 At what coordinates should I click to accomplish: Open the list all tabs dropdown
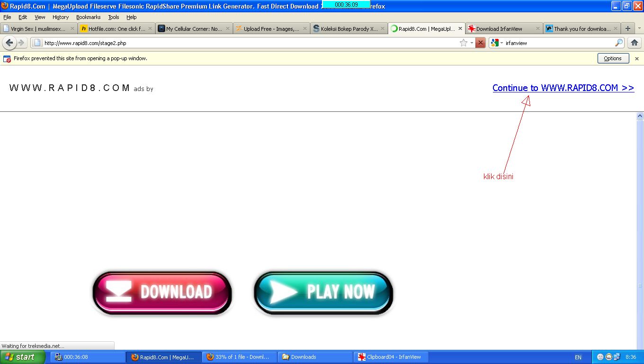(639, 28)
